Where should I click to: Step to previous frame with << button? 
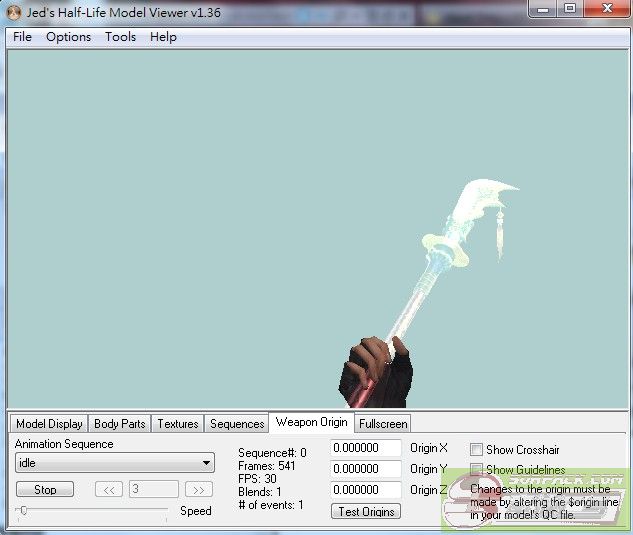(108, 489)
